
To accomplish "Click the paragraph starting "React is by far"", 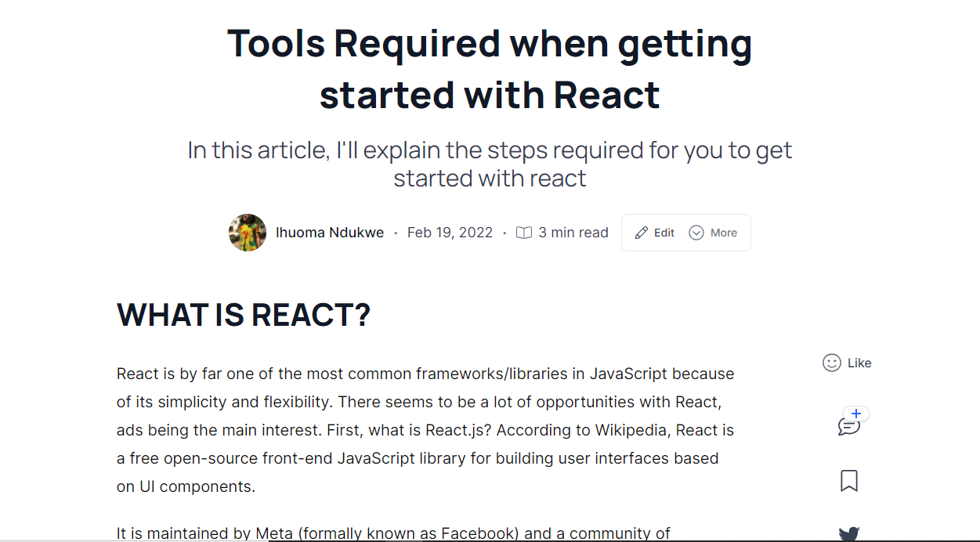I will click(425, 430).
